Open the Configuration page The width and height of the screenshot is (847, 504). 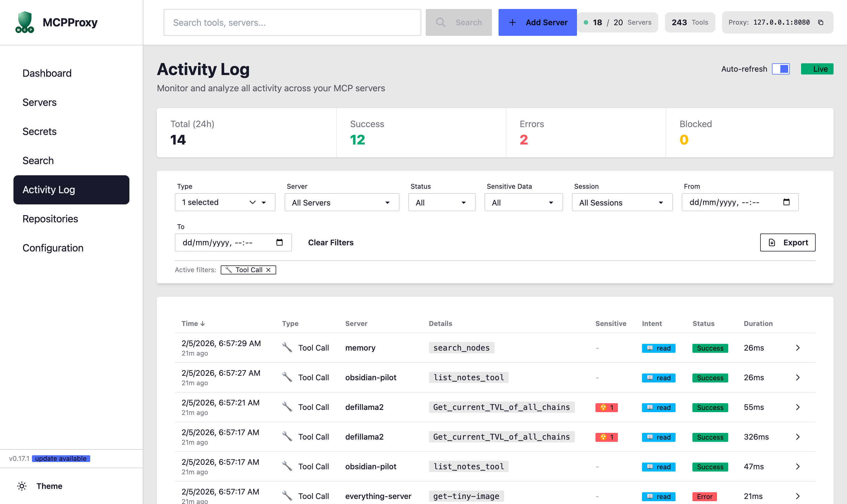[x=71, y=248]
